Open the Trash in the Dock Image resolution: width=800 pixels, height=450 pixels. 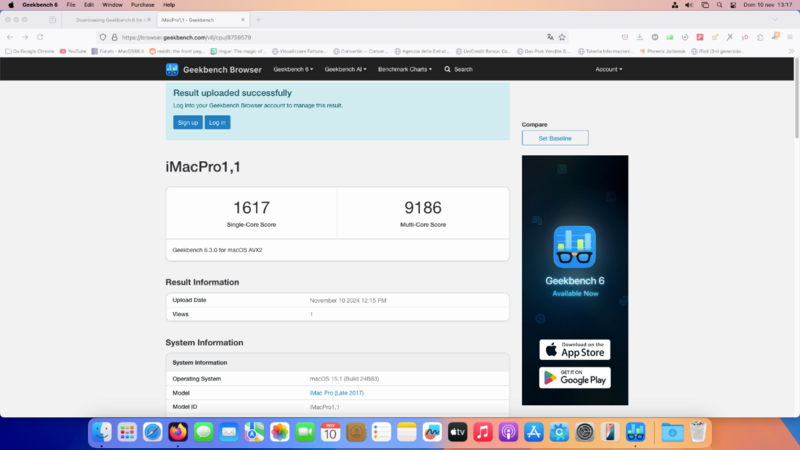point(698,432)
